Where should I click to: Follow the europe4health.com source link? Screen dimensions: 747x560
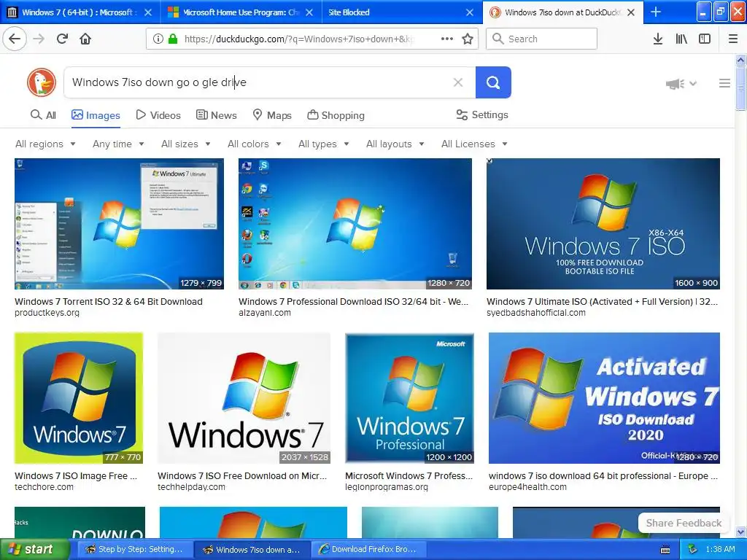[528, 487]
